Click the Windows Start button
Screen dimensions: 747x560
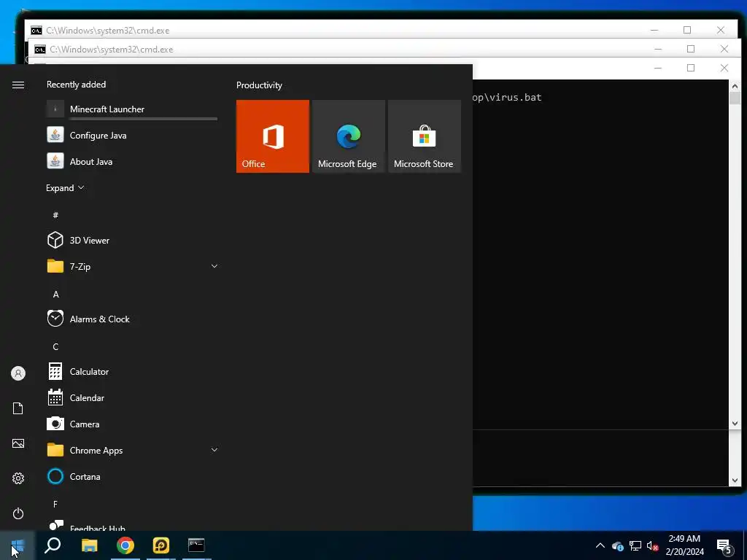point(18,545)
